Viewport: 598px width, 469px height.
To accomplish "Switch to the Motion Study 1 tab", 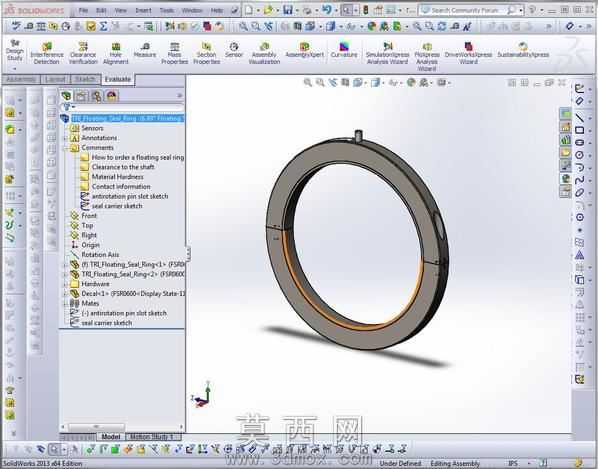I will pyautogui.click(x=152, y=437).
